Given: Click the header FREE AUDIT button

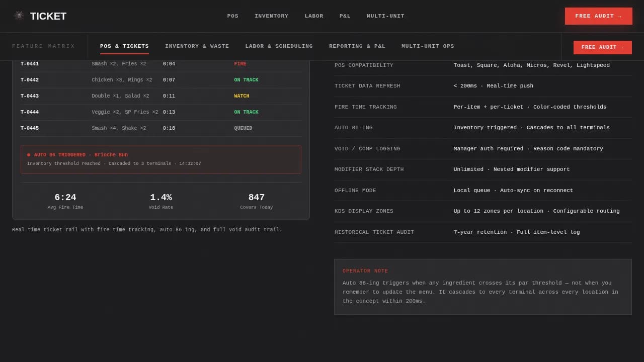Looking at the screenshot, I should tap(599, 16).
